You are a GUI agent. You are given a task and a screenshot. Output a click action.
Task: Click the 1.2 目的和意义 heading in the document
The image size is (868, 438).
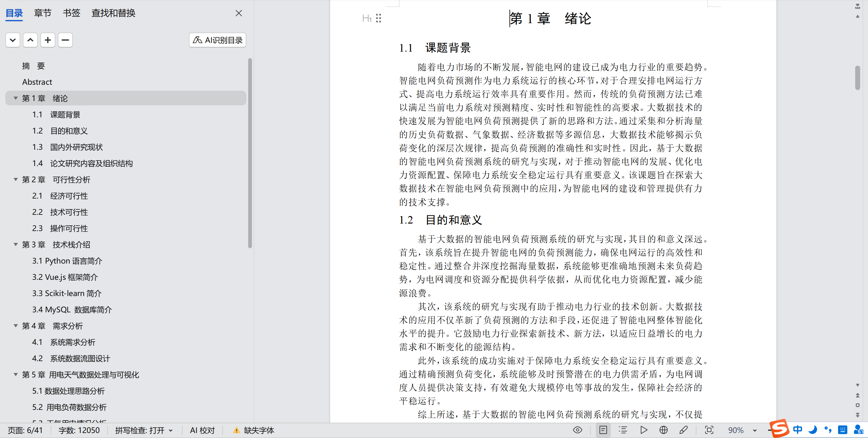440,220
